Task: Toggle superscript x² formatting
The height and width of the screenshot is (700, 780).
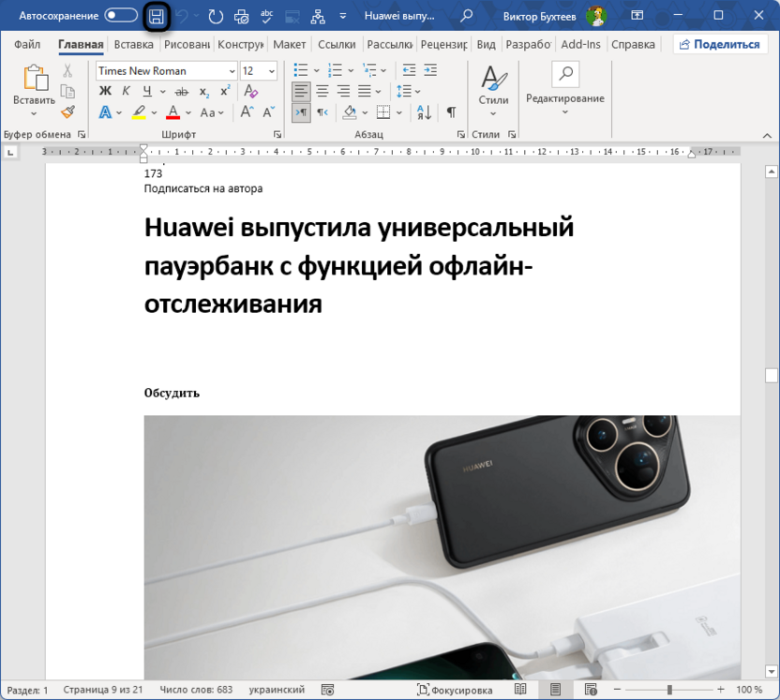Action: point(225,91)
